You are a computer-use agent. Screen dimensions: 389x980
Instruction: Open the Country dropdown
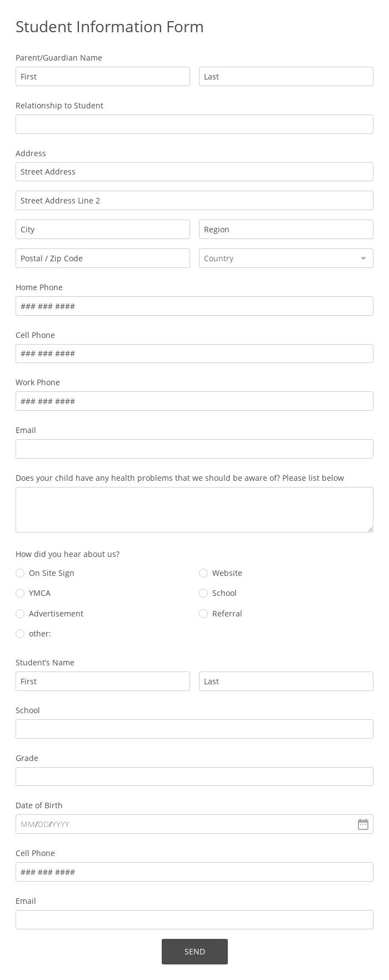coord(363,258)
